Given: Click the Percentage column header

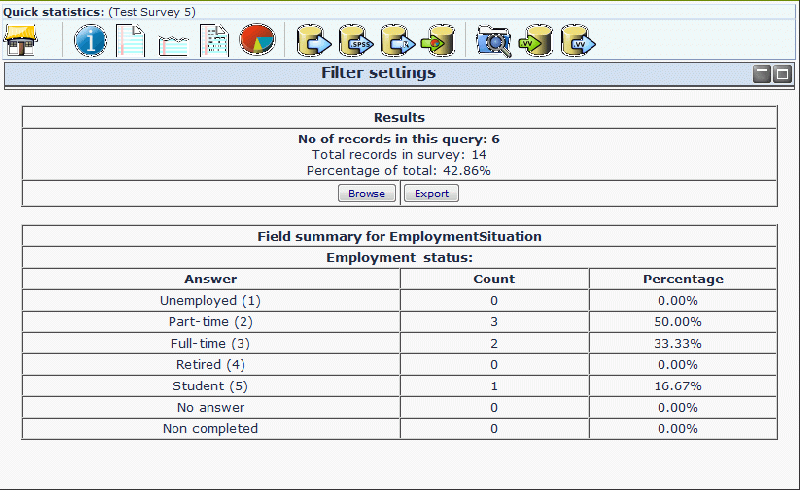Looking at the screenshot, I should pos(682,279).
